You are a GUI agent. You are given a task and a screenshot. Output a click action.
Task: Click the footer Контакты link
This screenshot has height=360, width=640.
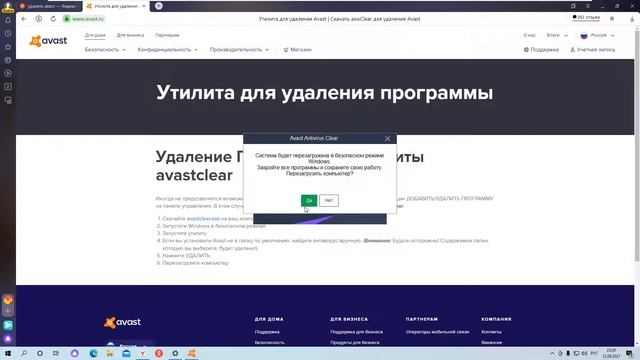point(491,332)
